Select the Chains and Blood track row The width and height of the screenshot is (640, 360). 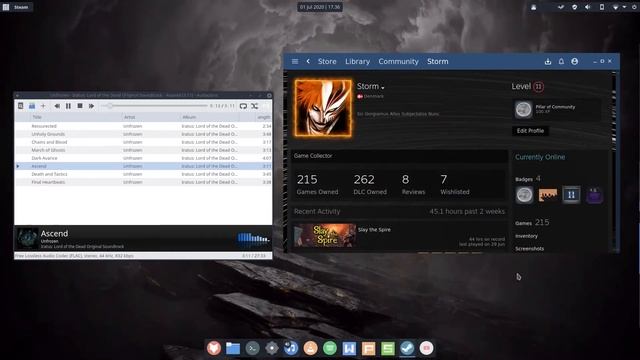click(x=143, y=142)
